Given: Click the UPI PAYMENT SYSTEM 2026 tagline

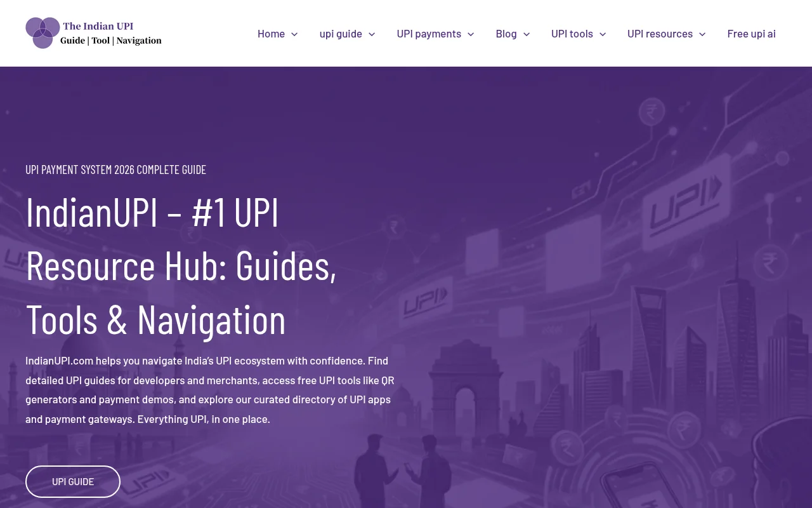Looking at the screenshot, I should click(x=115, y=169).
